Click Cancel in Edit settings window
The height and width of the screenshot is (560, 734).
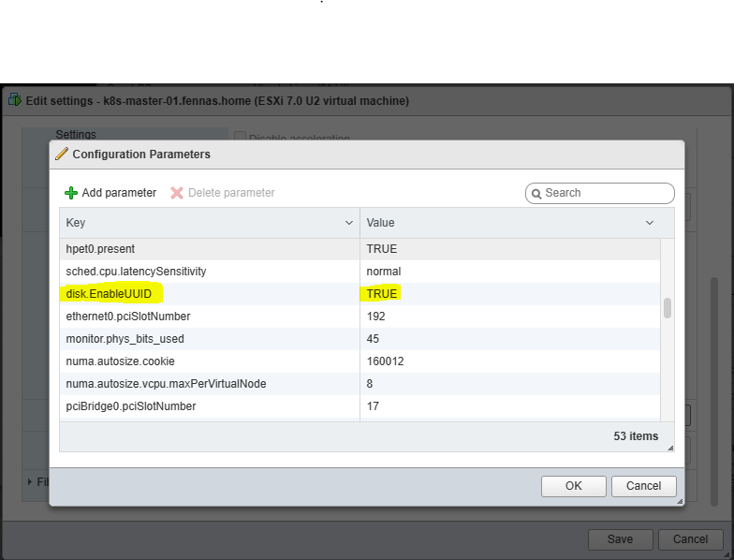691,539
